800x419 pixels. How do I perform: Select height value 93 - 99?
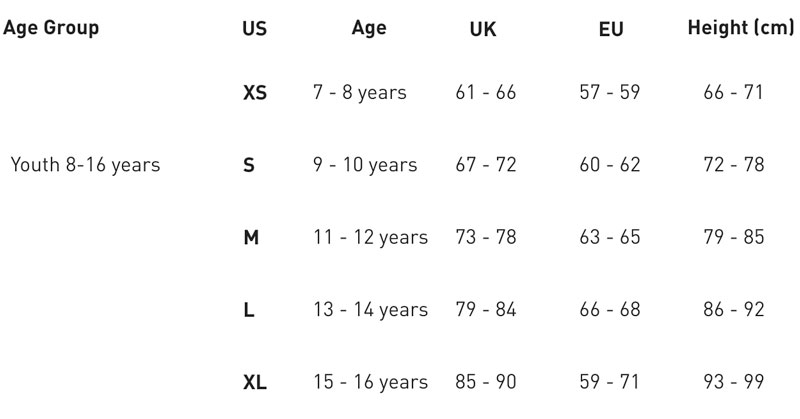734,383
